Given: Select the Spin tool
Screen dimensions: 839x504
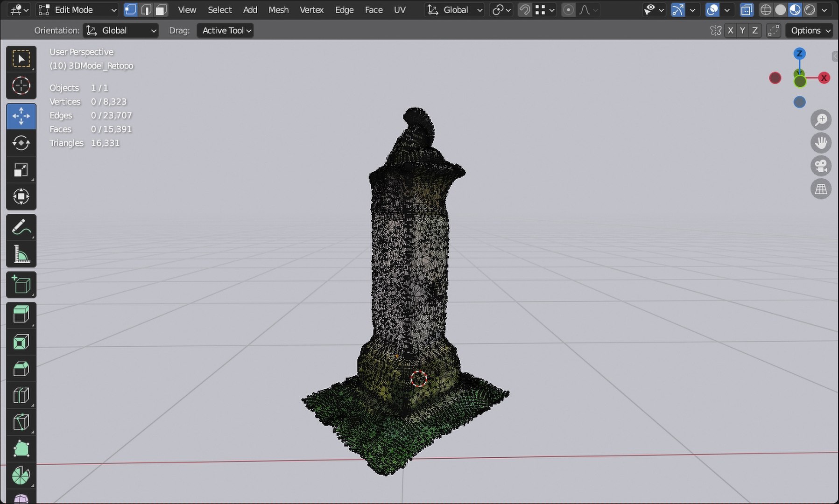Looking at the screenshot, I should click(x=21, y=476).
